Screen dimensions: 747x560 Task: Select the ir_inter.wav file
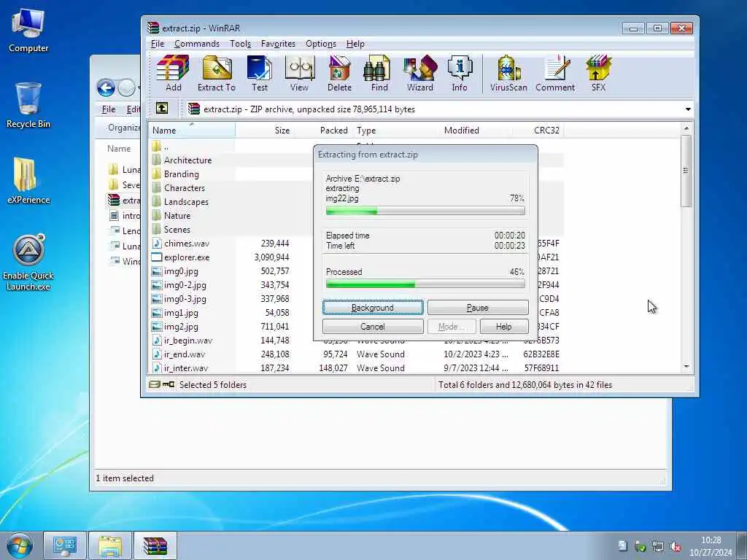point(186,368)
